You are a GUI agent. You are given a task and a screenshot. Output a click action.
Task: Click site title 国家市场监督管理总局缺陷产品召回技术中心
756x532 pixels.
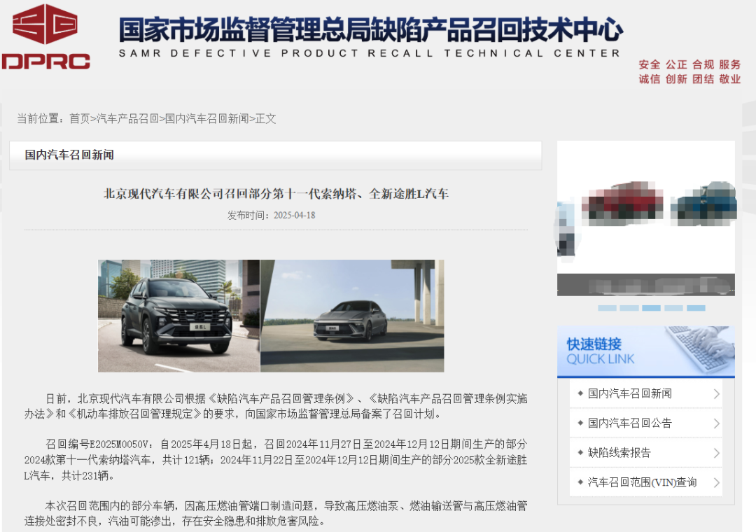coord(371,29)
